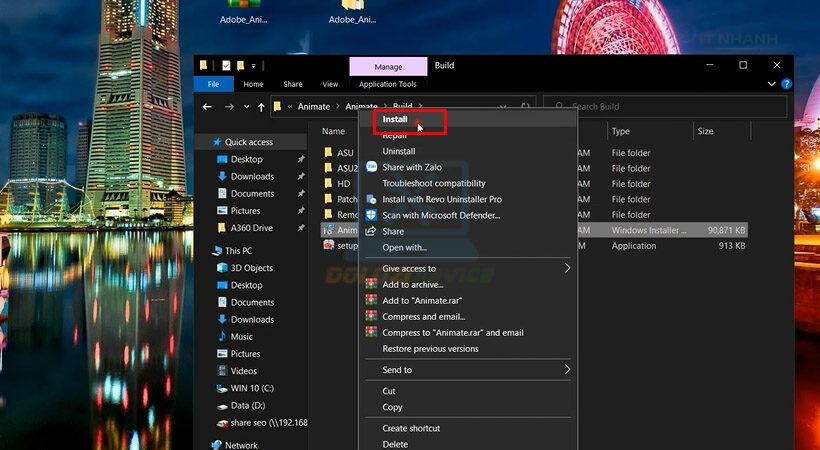Open the Application Tools ribbon tab
The image size is (820, 450).
pyautogui.click(x=388, y=84)
